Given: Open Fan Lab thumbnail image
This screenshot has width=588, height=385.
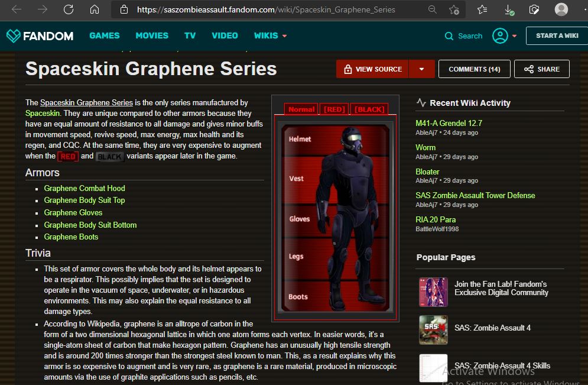Looking at the screenshot, I should click(433, 292).
